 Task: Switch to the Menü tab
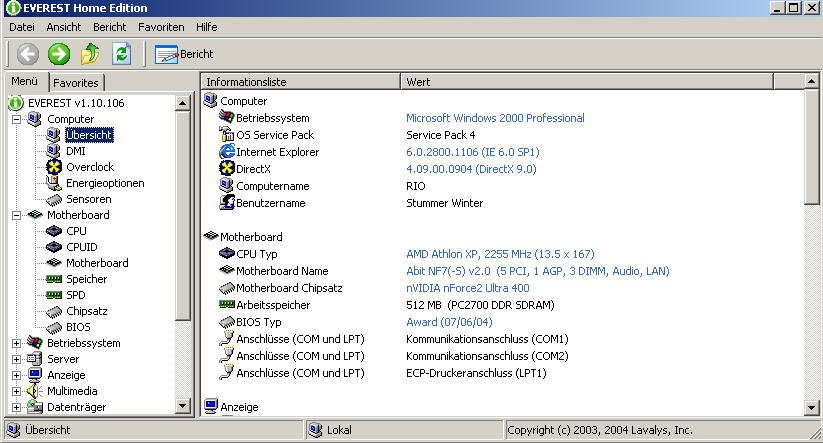25,81
